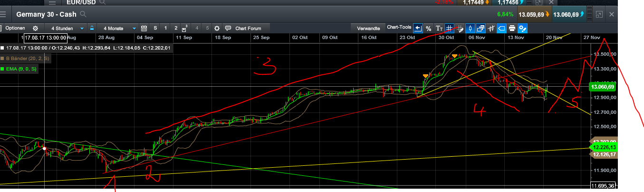Select saved layout 2

pyautogui.click(x=176, y=28)
